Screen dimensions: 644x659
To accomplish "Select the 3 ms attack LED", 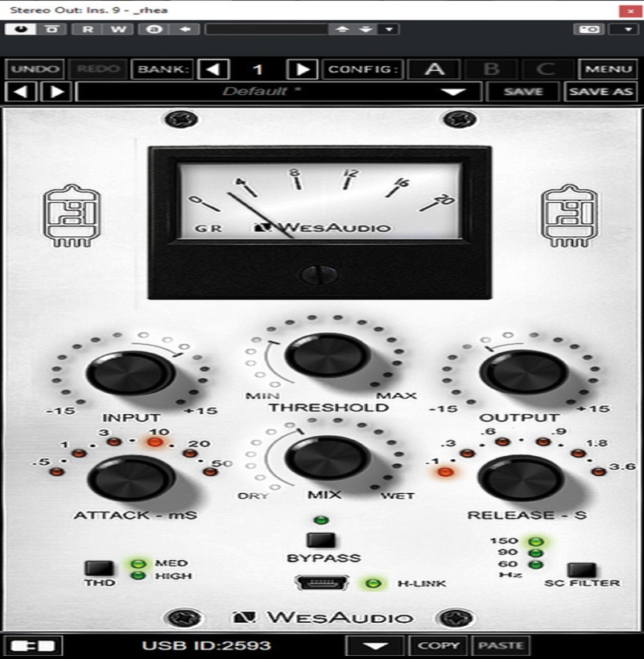I will [x=114, y=442].
